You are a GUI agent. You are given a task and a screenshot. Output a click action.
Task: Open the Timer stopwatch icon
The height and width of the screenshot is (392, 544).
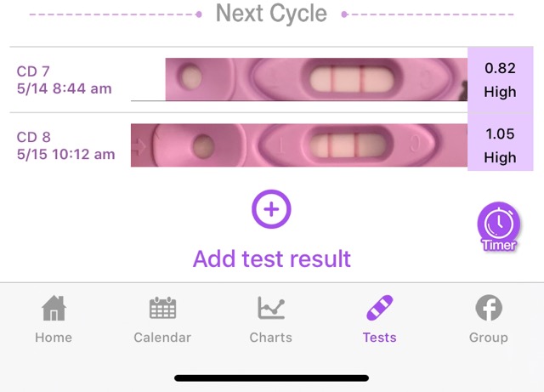[498, 224]
